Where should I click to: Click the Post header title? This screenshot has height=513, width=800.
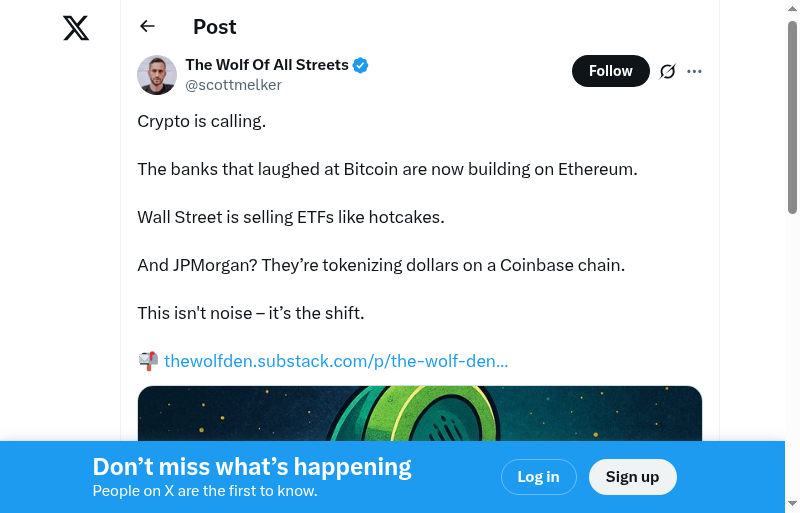[x=215, y=27]
